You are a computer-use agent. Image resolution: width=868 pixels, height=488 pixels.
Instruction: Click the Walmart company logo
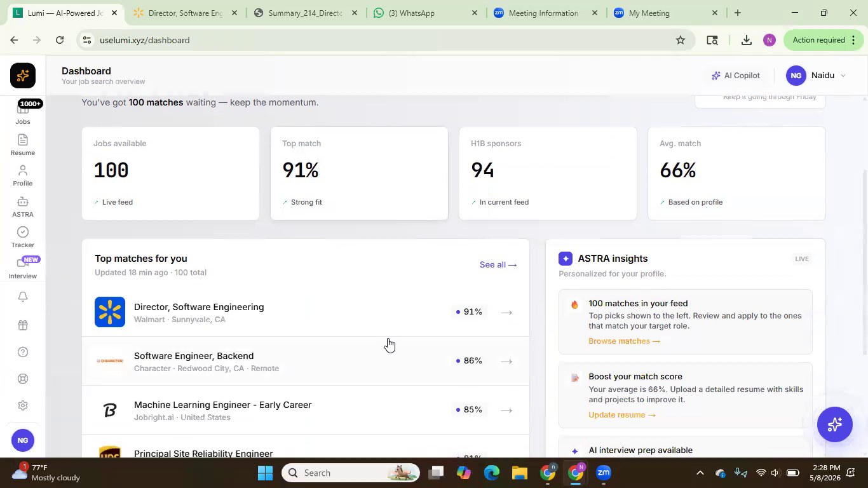(110, 312)
